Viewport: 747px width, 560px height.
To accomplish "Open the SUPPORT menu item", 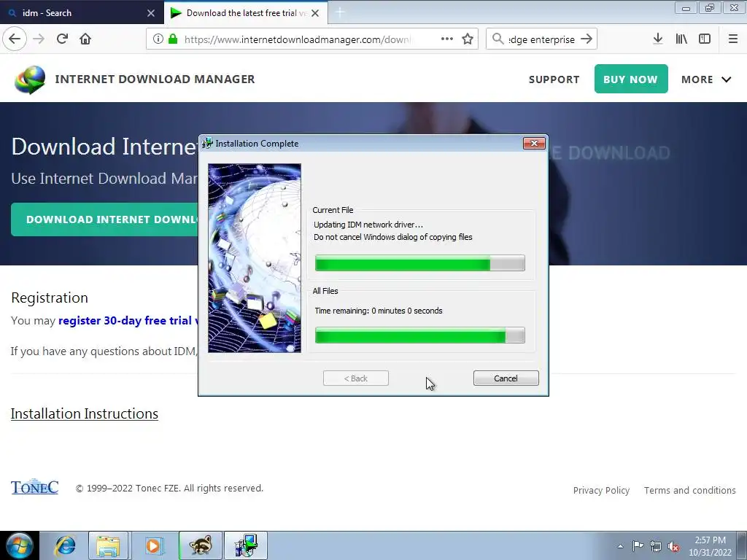I will click(x=554, y=79).
